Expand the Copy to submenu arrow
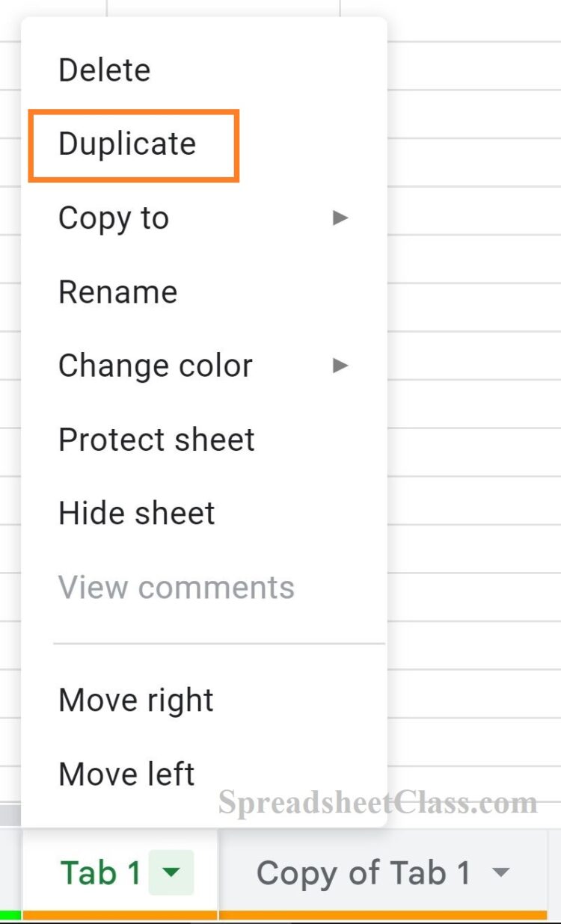Image resolution: width=561 pixels, height=924 pixels. [x=340, y=218]
